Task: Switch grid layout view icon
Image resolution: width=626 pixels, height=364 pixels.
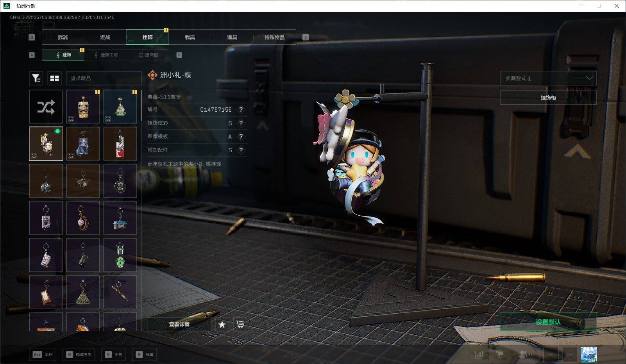Action: pos(55,78)
